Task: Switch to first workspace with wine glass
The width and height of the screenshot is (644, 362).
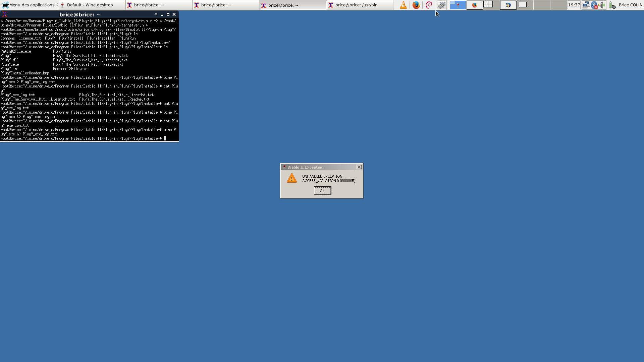Action: click(x=458, y=5)
